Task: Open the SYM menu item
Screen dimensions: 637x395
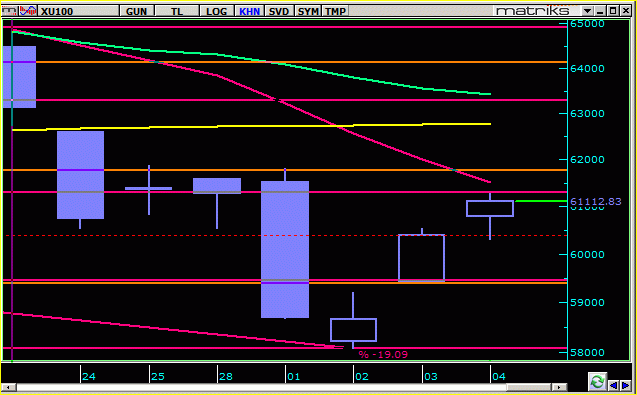Action: pyautogui.click(x=308, y=11)
